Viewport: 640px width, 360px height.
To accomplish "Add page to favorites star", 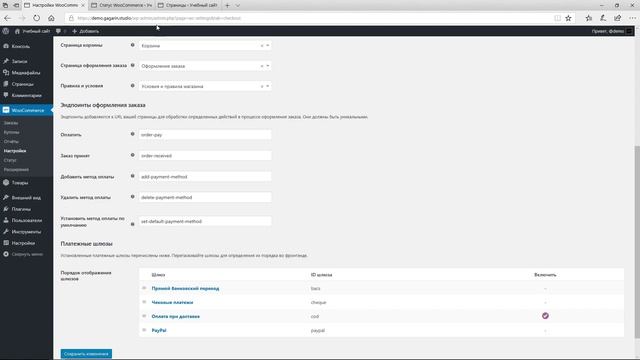I will (x=568, y=18).
